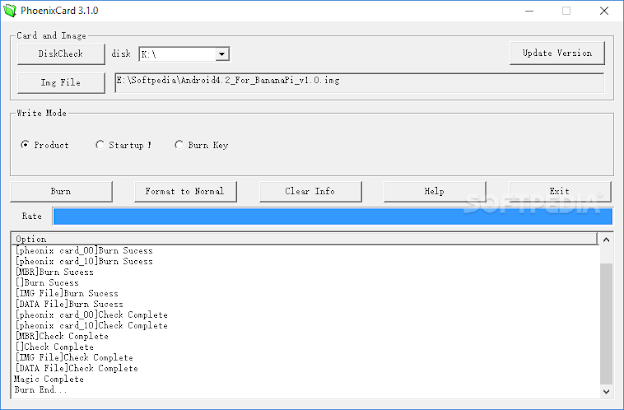Click the Rate progress bar
The width and height of the screenshot is (624, 410).
[333, 217]
